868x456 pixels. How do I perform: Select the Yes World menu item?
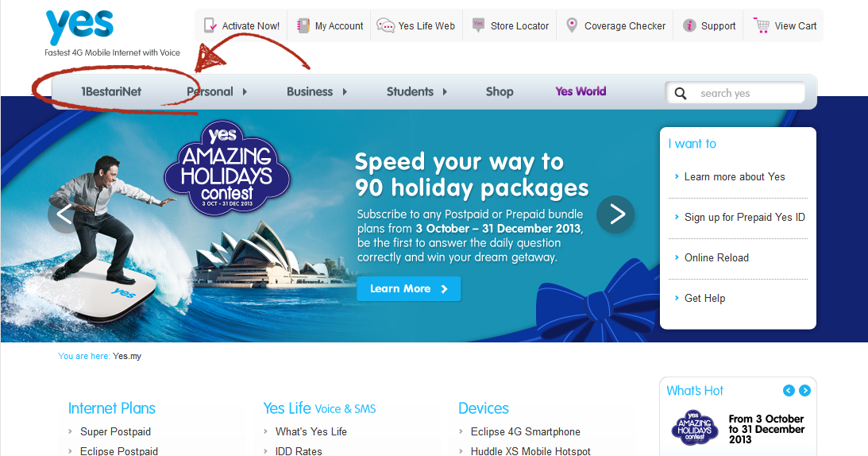coord(581,91)
